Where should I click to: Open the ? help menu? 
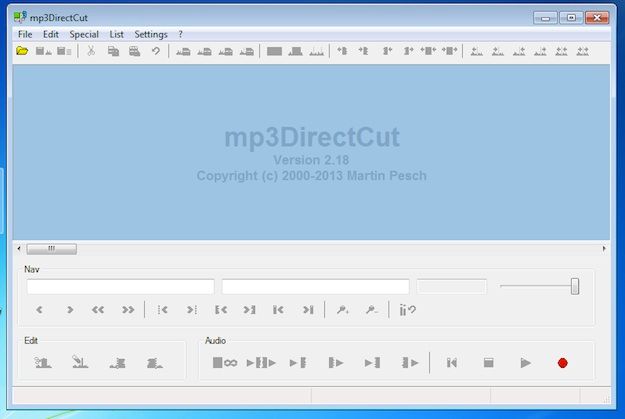pyautogui.click(x=181, y=34)
